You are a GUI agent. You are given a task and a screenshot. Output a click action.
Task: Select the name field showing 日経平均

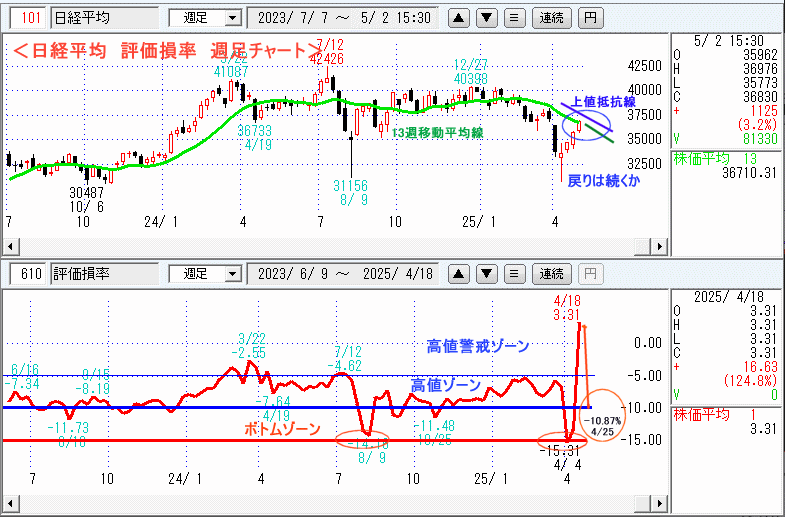pos(104,19)
